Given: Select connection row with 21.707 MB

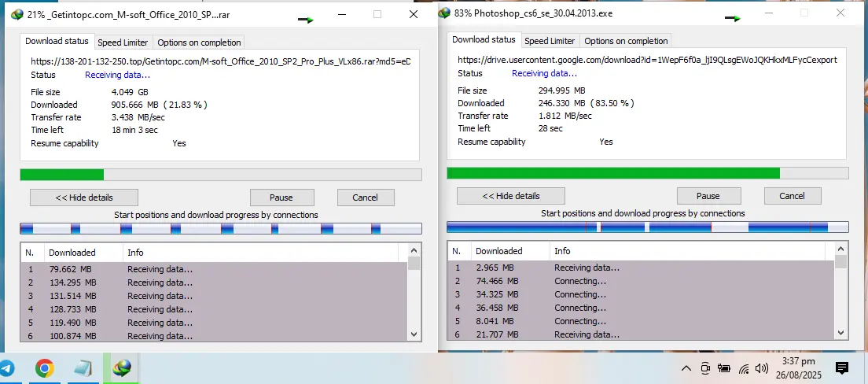Looking at the screenshot, I should [642, 334].
